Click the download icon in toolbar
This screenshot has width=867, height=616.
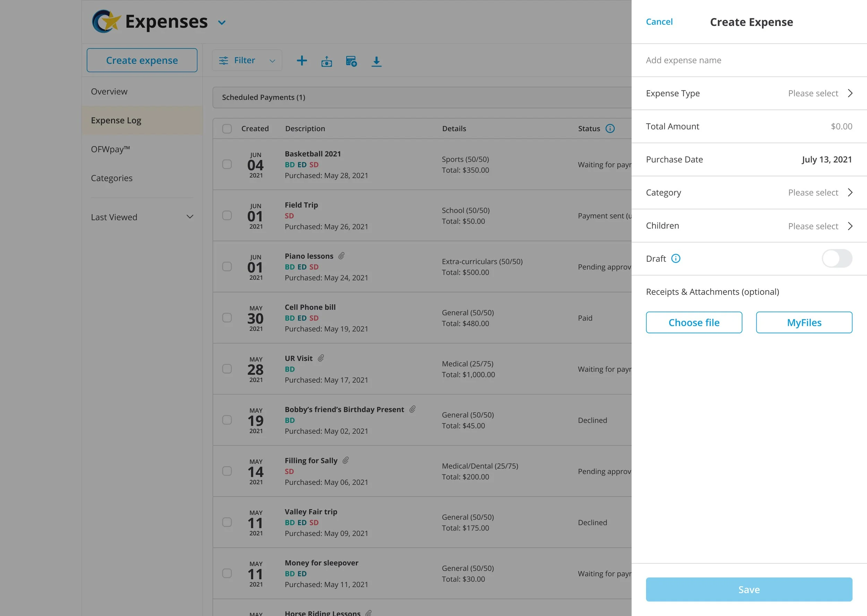point(376,61)
